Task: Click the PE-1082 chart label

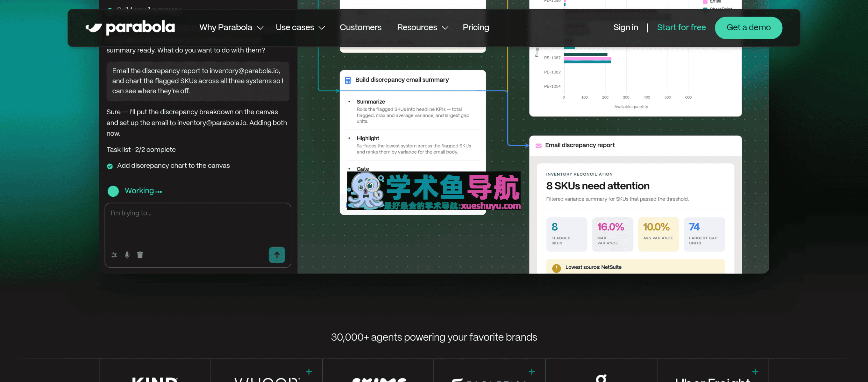Action: 552,72
